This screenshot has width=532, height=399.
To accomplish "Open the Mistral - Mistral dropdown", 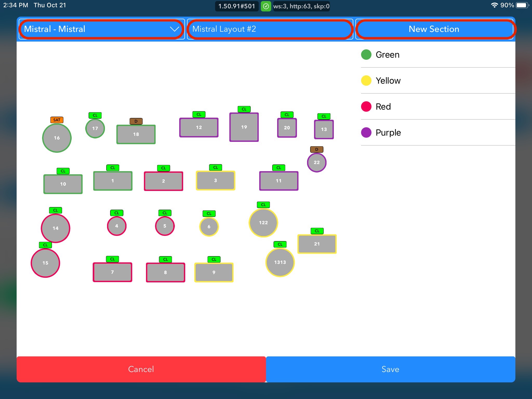I will click(x=101, y=29).
